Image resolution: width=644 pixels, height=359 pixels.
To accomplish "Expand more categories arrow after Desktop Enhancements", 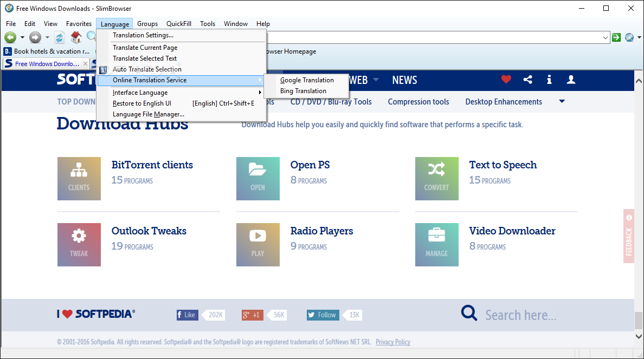I will 562,101.
